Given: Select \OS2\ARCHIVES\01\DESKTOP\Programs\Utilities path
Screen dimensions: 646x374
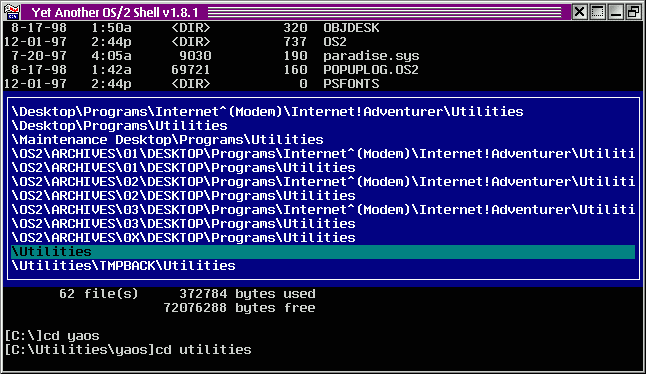Looking at the screenshot, I should pos(183,168).
